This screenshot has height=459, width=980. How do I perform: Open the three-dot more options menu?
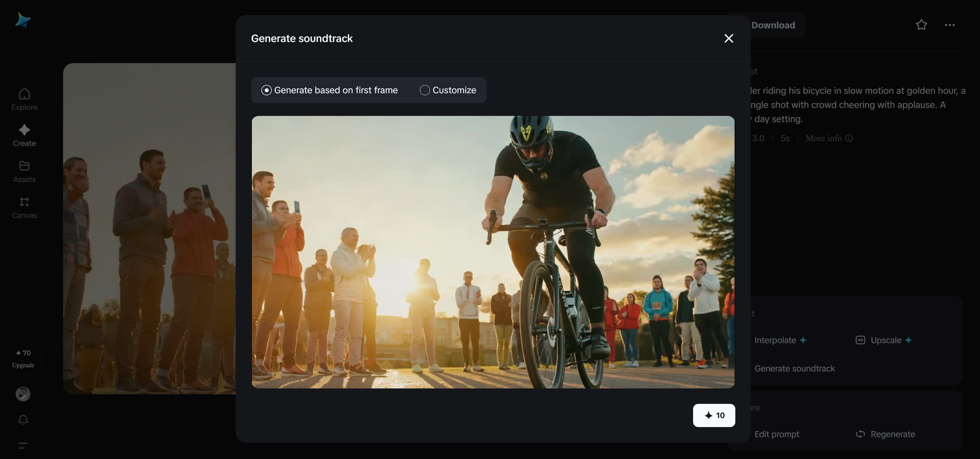point(950,25)
